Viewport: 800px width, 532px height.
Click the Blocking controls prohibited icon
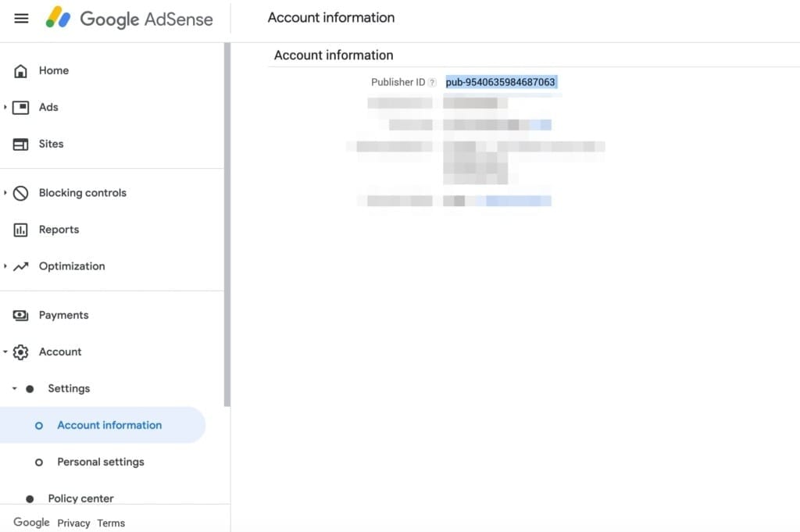20,193
